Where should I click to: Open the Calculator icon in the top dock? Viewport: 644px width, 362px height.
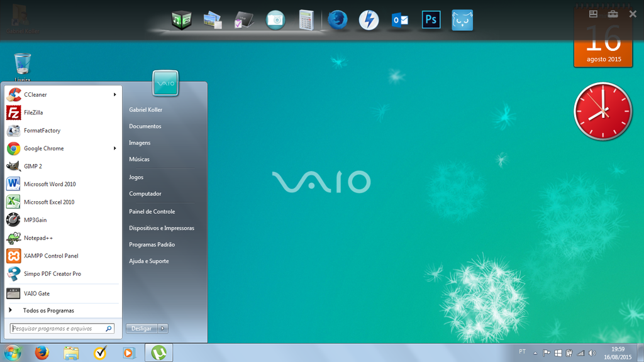click(x=306, y=19)
